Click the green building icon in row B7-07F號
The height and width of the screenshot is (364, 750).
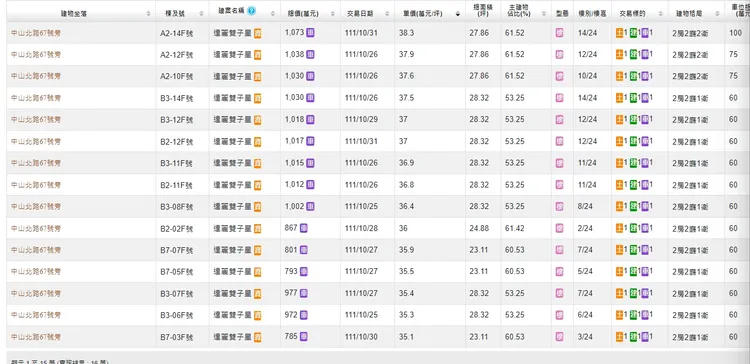tap(633, 250)
